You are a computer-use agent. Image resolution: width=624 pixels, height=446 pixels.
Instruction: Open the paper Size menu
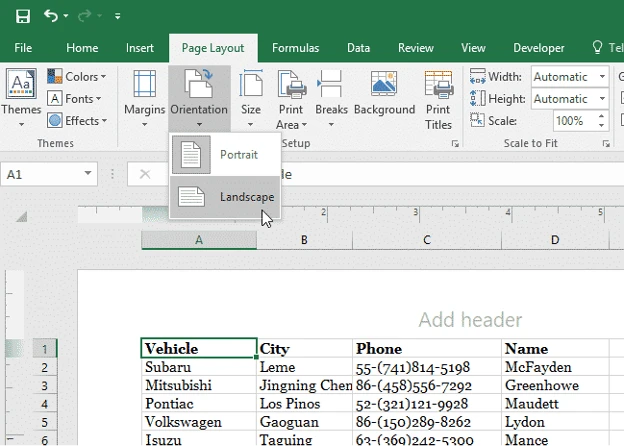pos(251,98)
